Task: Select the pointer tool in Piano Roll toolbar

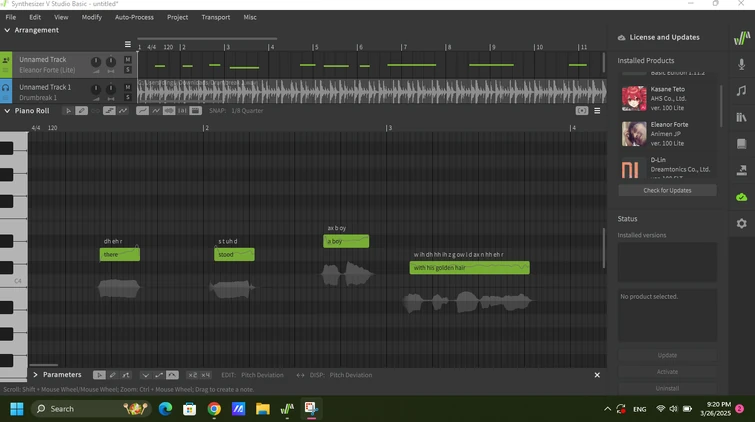Action: click(68, 111)
